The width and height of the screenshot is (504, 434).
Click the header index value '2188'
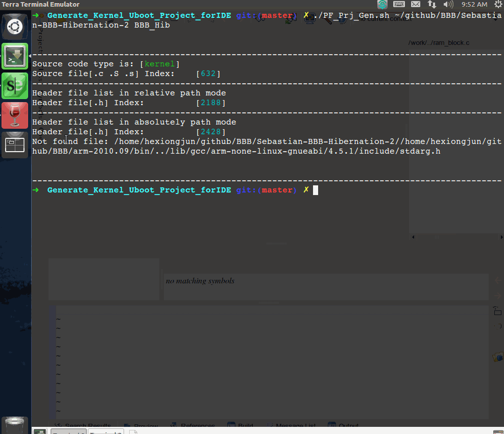pos(210,103)
